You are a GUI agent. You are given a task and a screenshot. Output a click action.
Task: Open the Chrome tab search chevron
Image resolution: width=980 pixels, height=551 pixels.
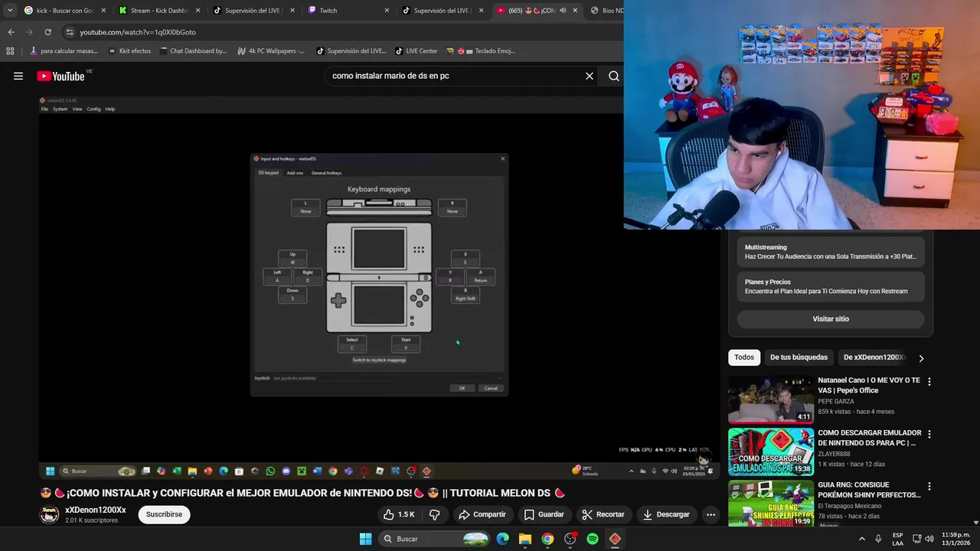pos(10,11)
